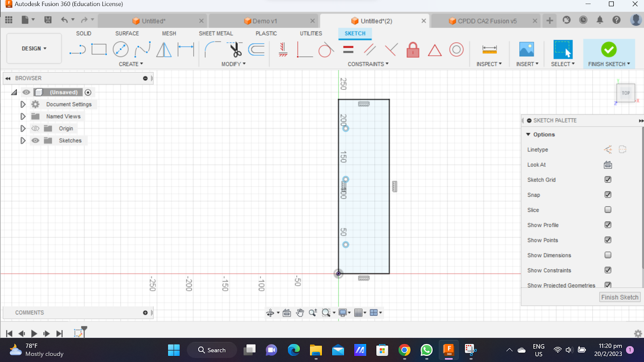Select the Trim scissors tool
This screenshot has height=362, width=644.
click(x=235, y=49)
